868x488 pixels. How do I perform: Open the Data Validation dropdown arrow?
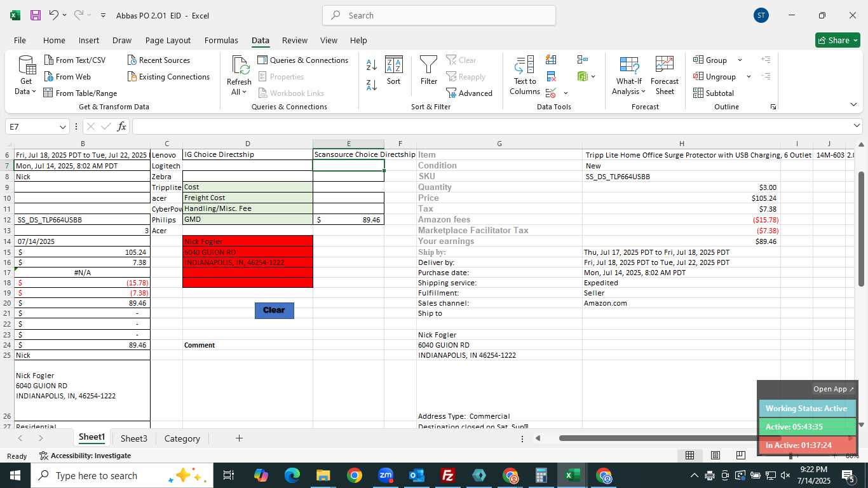(x=566, y=93)
